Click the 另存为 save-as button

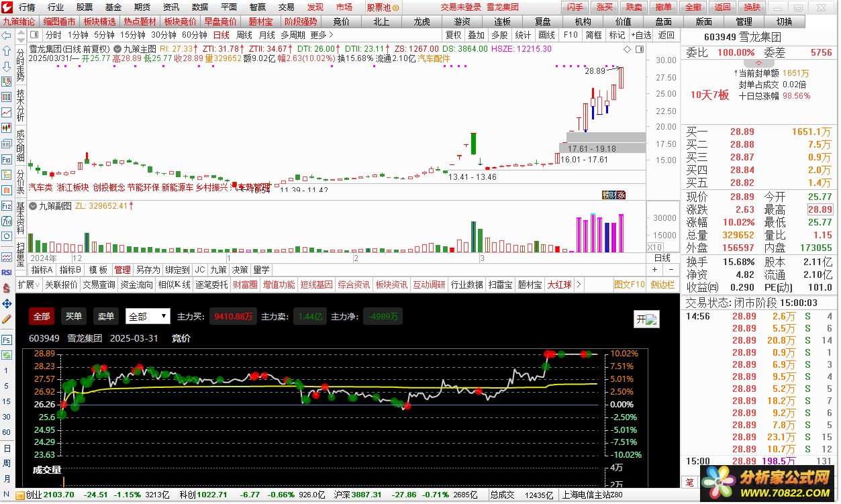point(148,270)
